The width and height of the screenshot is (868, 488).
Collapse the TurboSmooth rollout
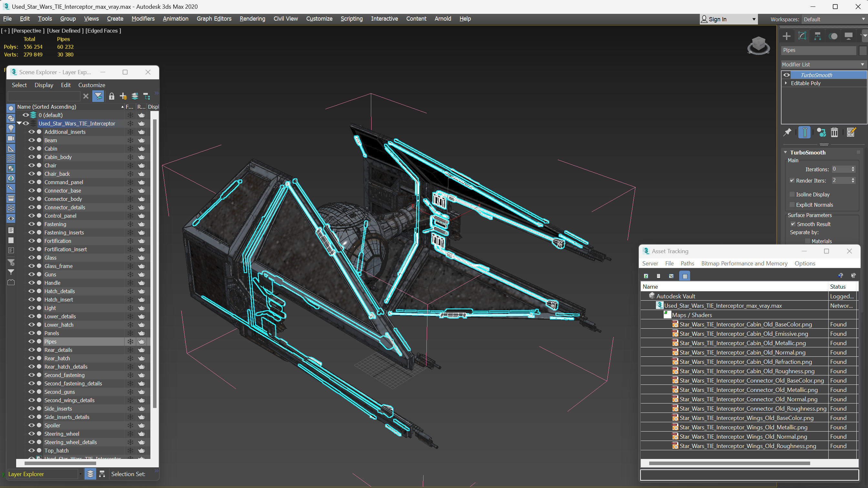coord(786,153)
